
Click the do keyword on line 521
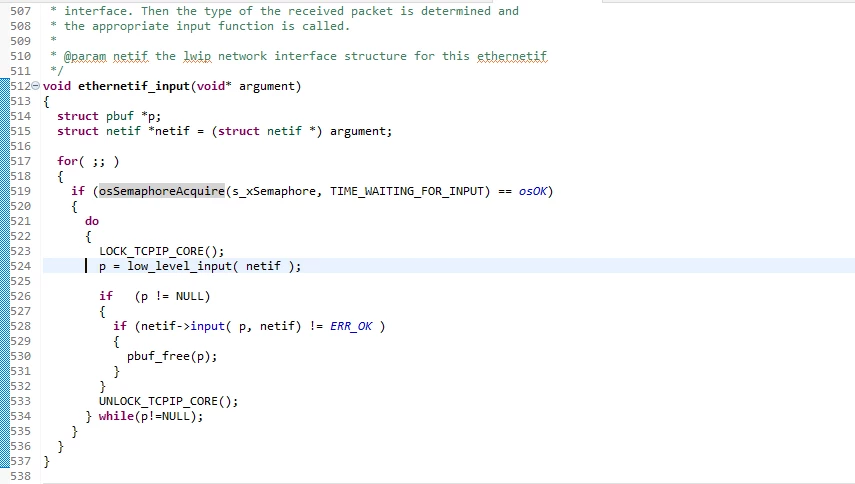(92, 221)
